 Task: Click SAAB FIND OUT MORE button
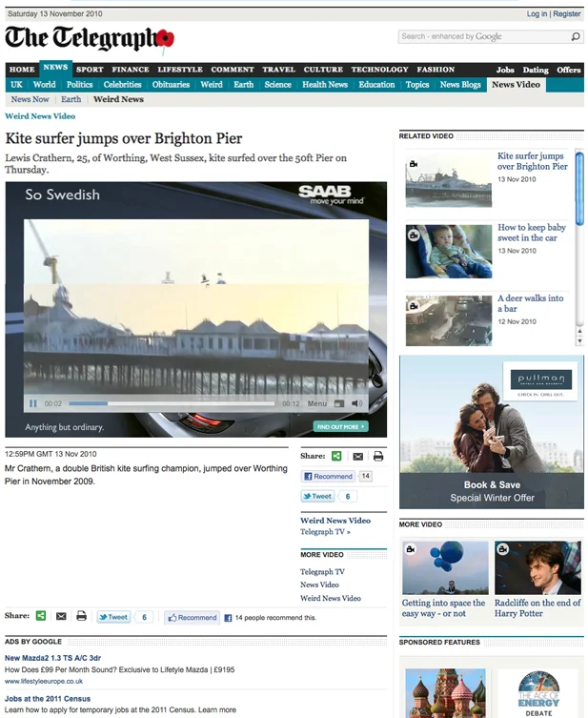click(x=340, y=426)
